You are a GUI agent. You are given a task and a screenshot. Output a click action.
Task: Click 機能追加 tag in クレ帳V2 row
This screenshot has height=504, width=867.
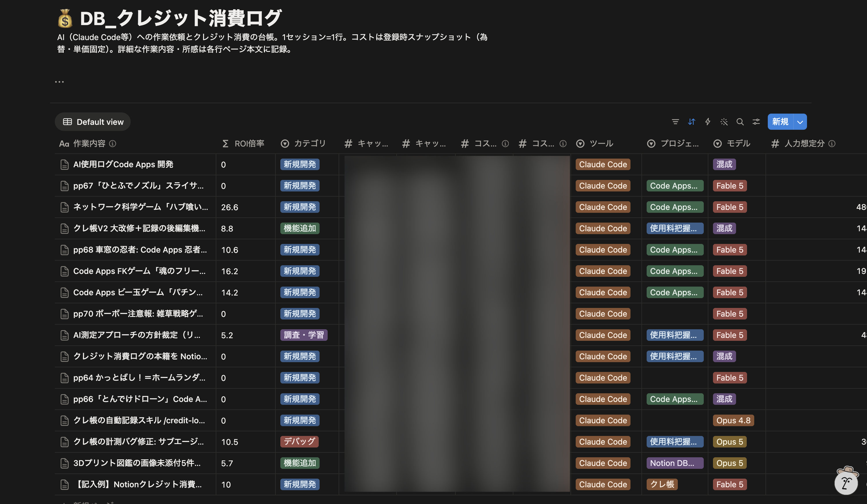point(300,228)
